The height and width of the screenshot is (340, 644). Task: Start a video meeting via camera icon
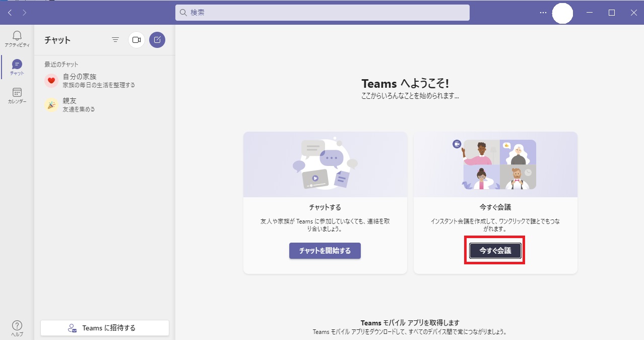137,40
